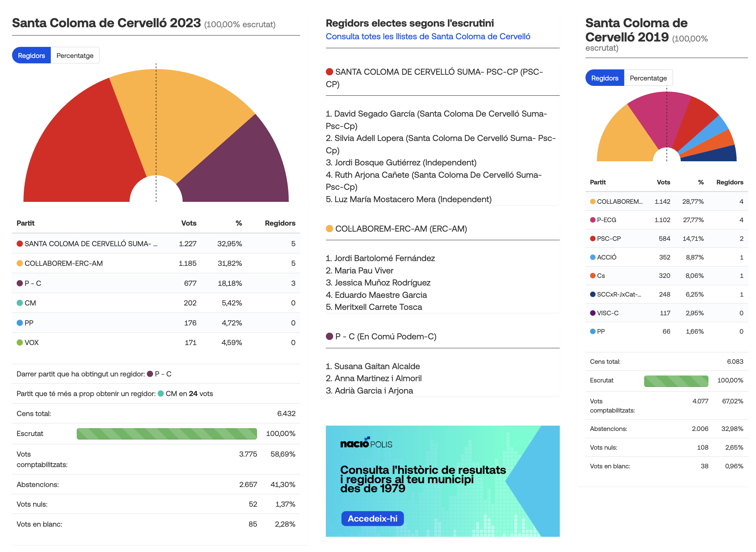Click the Cens total value 6.432
Image resolution: width=756 pixels, height=552 pixels.
pyautogui.click(x=286, y=413)
